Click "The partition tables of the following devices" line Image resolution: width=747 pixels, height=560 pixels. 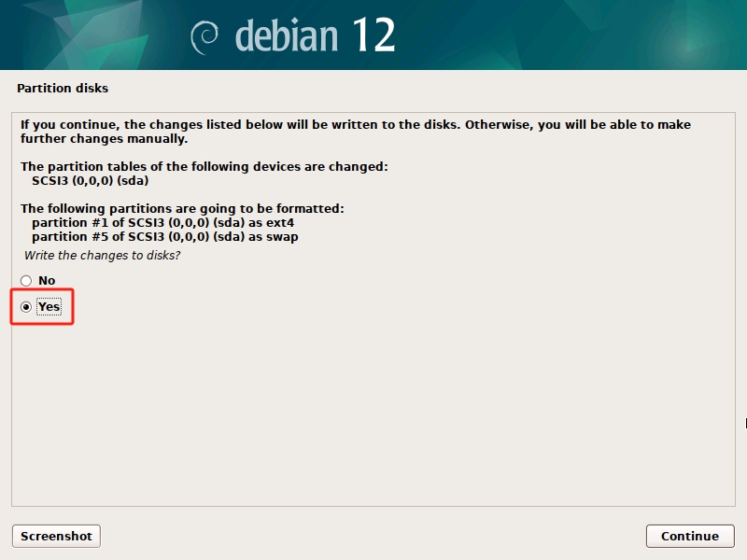(x=204, y=167)
